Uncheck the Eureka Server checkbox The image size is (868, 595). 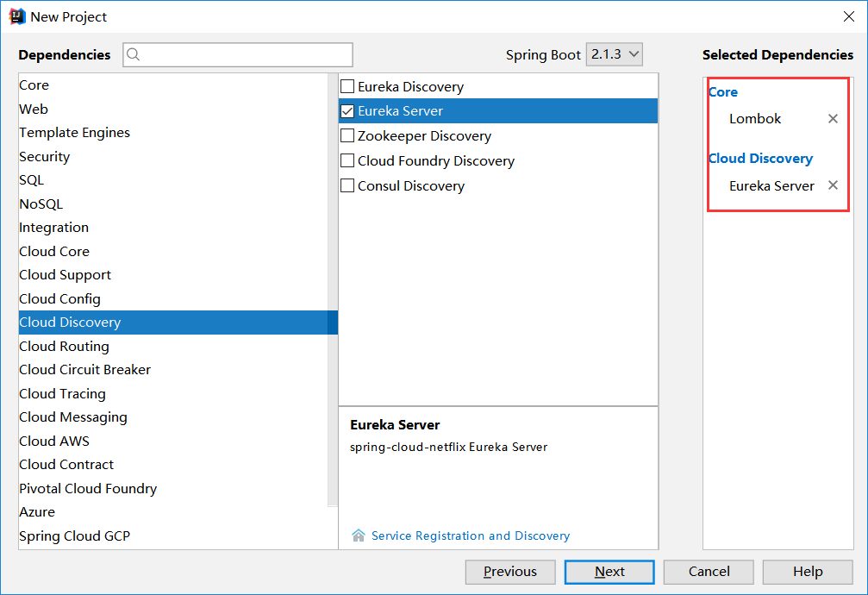click(x=347, y=110)
